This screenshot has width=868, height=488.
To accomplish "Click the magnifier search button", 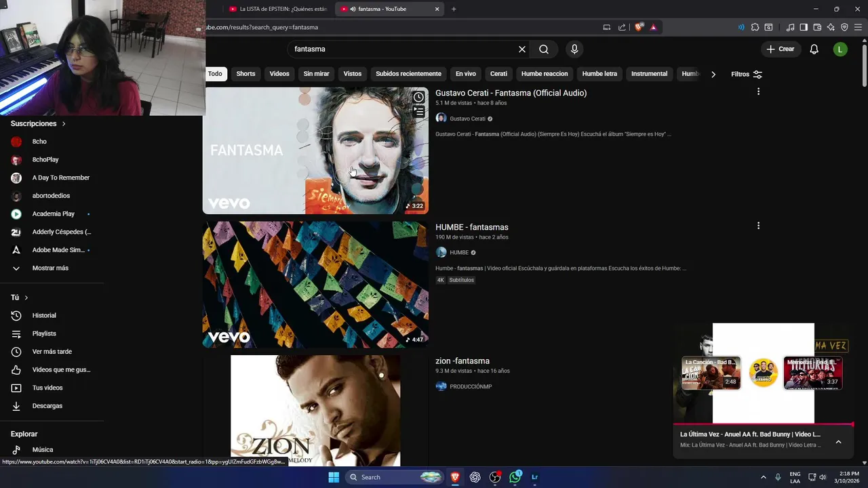I will [x=544, y=49].
